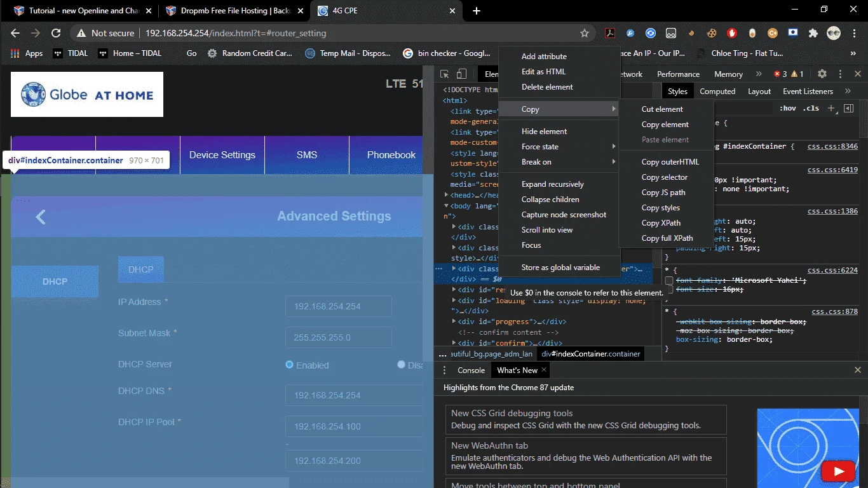Select Copy full XPath
This screenshot has width=868, height=488.
coord(667,238)
